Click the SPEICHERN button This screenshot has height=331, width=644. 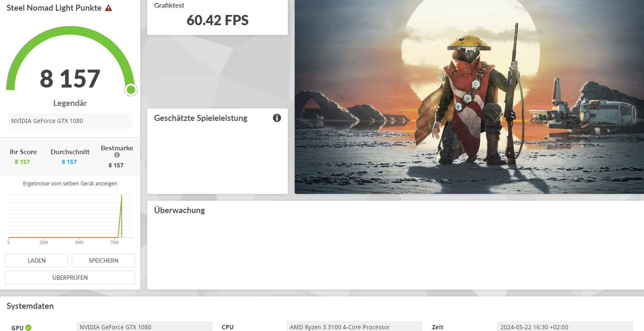click(104, 261)
